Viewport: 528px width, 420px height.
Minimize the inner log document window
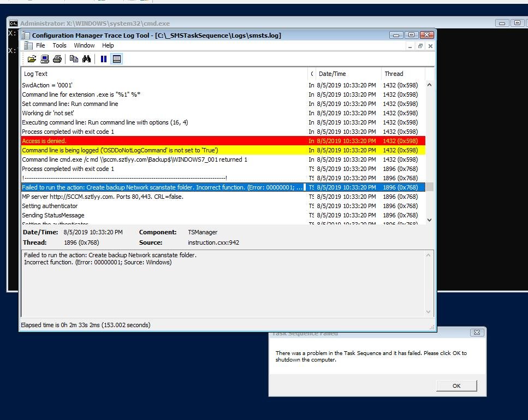pos(410,46)
